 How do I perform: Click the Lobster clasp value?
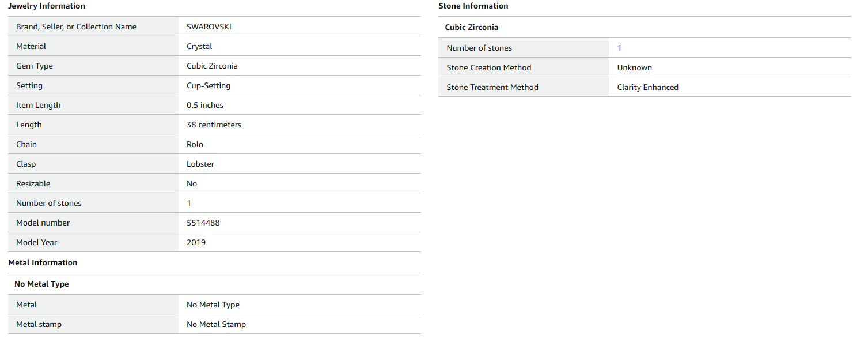click(200, 164)
